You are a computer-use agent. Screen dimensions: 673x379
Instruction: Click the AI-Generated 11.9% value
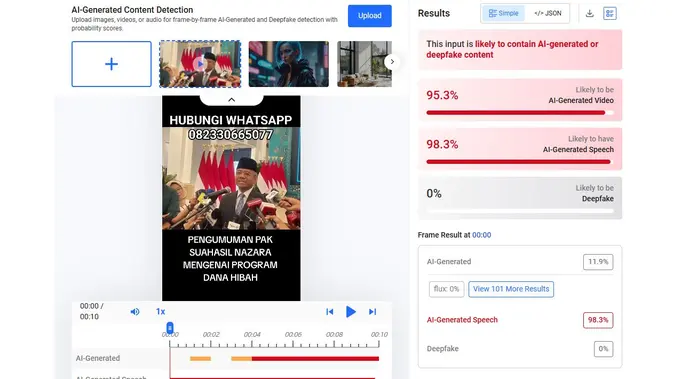(598, 262)
